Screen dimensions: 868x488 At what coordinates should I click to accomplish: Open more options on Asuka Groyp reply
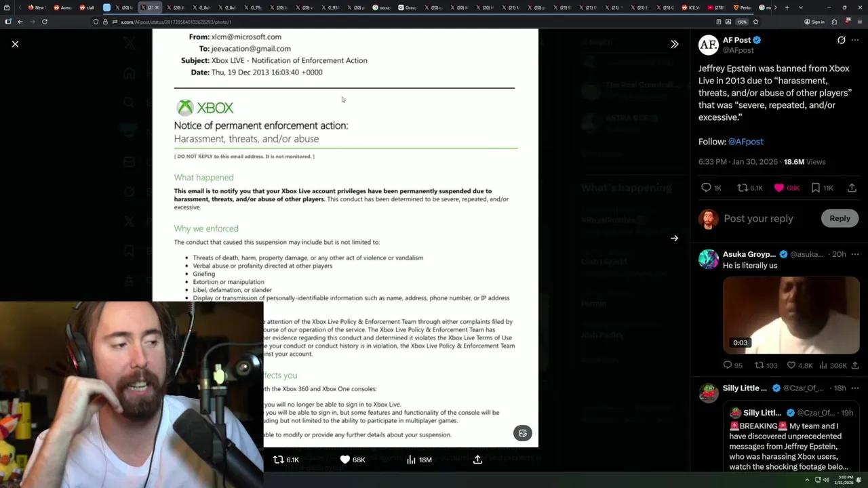coord(855,254)
